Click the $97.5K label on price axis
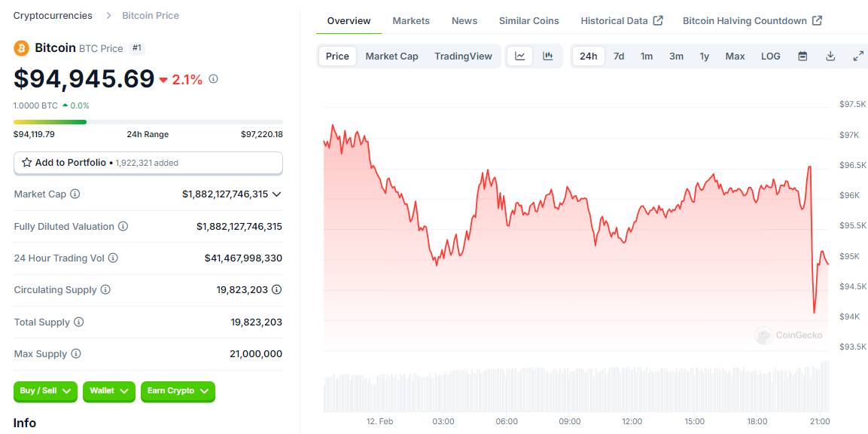The width and height of the screenshot is (868, 434). click(x=851, y=104)
